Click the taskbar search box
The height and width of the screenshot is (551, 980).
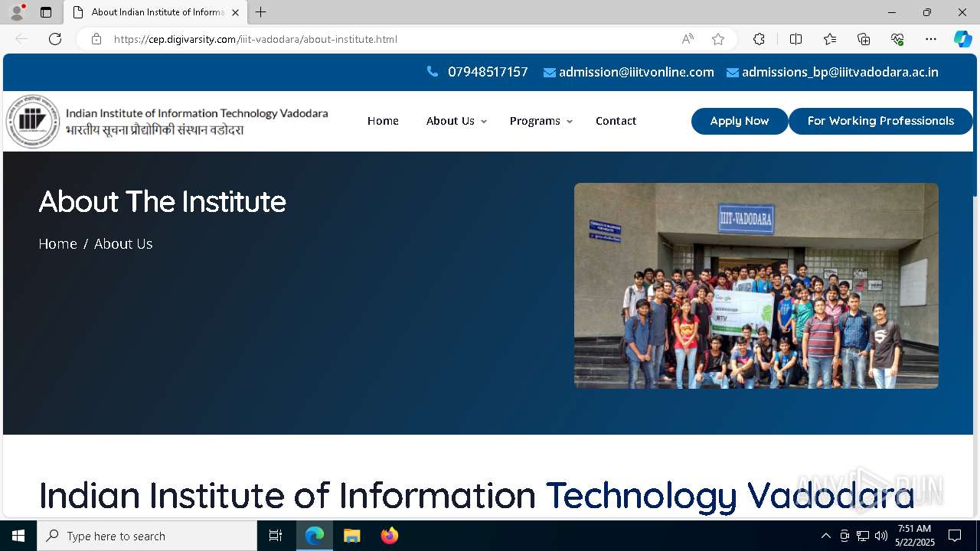[147, 536]
